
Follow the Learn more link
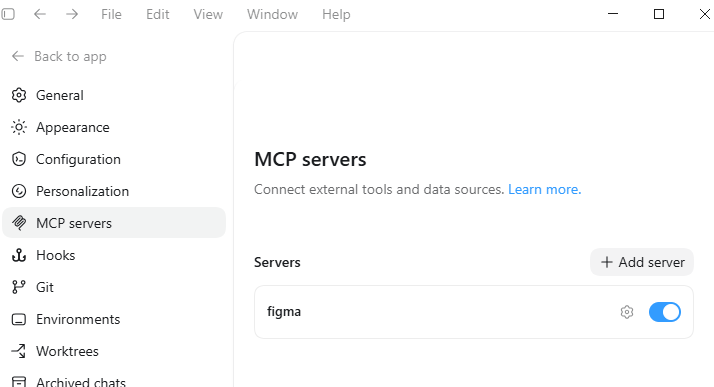pos(545,189)
